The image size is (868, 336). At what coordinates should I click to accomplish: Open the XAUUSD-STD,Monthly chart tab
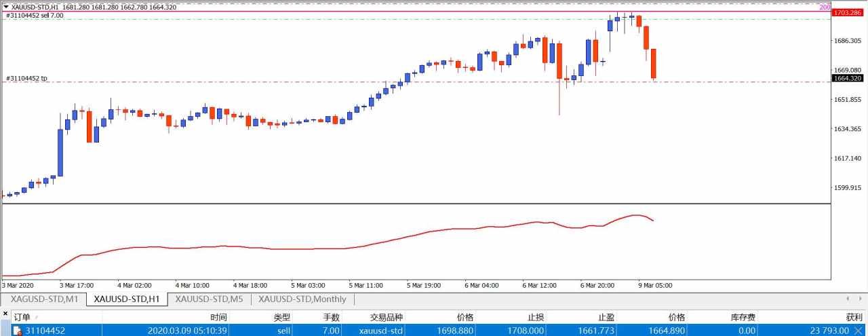pos(302,299)
